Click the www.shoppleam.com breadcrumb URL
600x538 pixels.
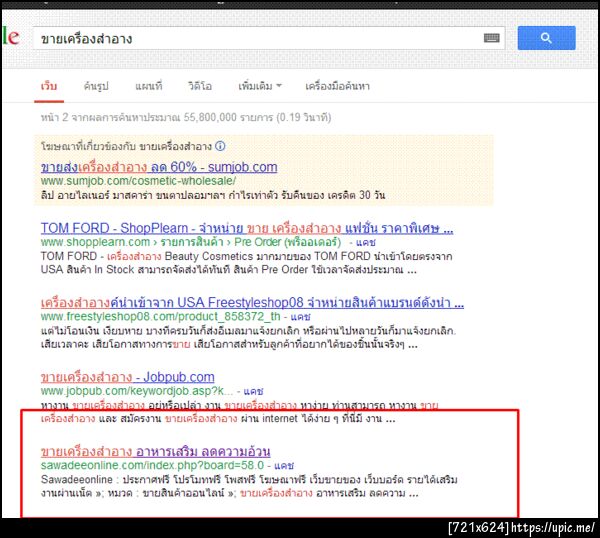click(x=191, y=242)
